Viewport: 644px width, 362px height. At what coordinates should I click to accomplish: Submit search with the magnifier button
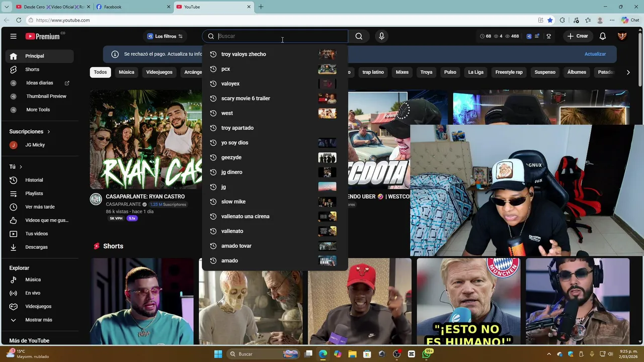359,36
